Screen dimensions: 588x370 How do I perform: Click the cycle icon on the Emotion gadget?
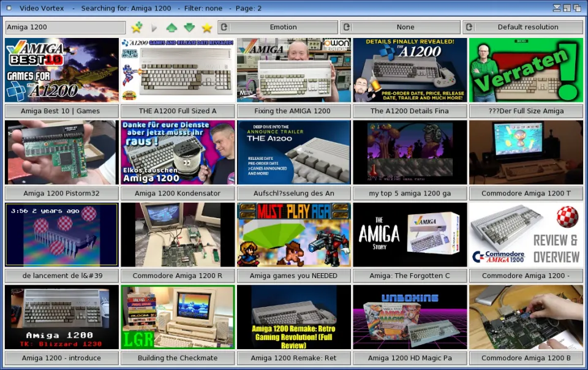224,27
